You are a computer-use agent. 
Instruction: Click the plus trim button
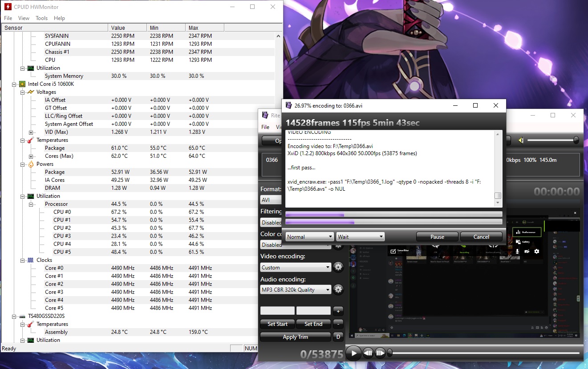coord(338,311)
